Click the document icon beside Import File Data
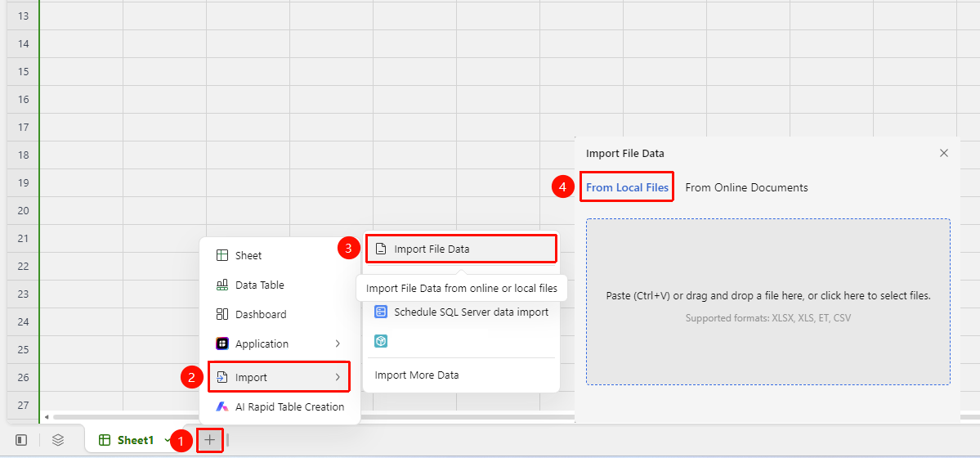980x458 pixels. coord(381,249)
